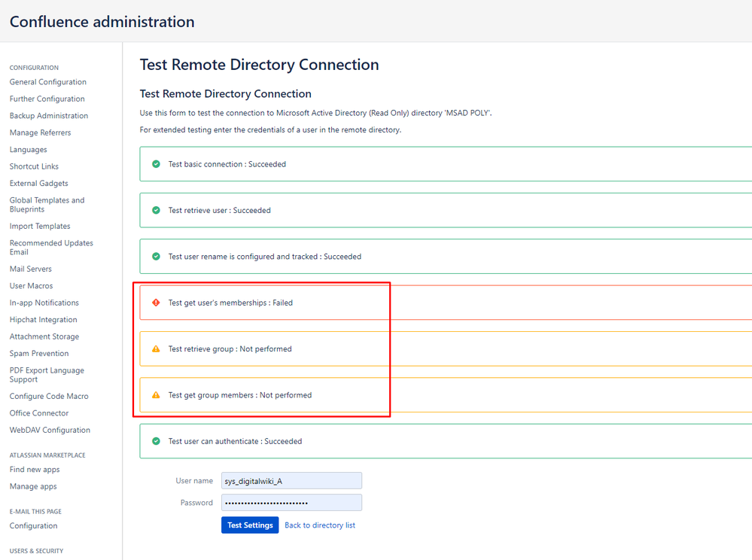Click the green check icon beside Test user can authenticate
The image size is (752, 560).
click(x=156, y=441)
